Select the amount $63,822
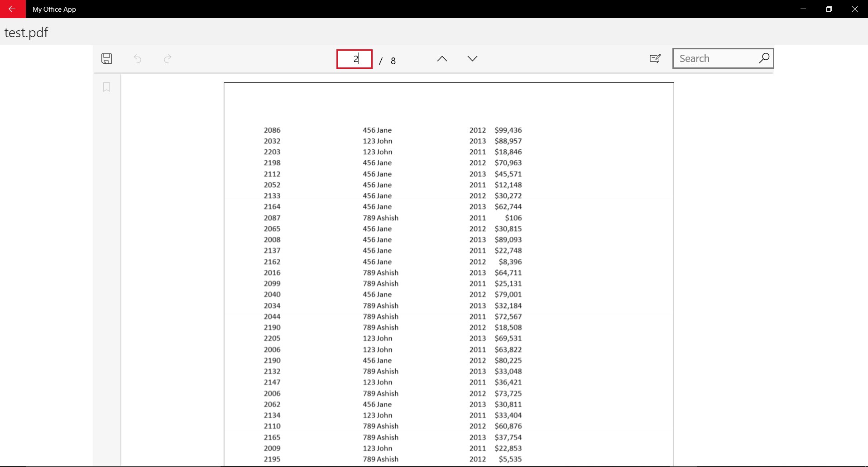868x467 pixels. point(508,349)
